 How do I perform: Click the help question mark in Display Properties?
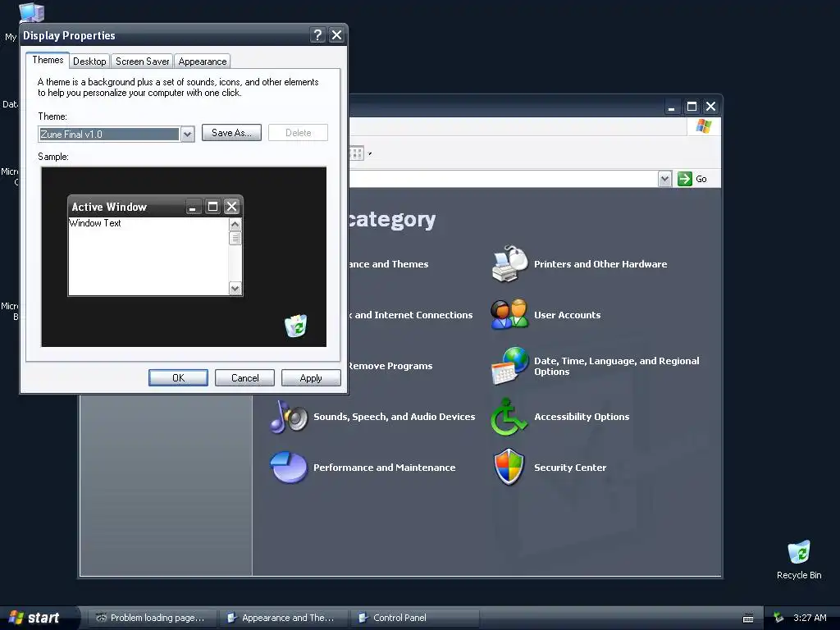[x=317, y=35]
